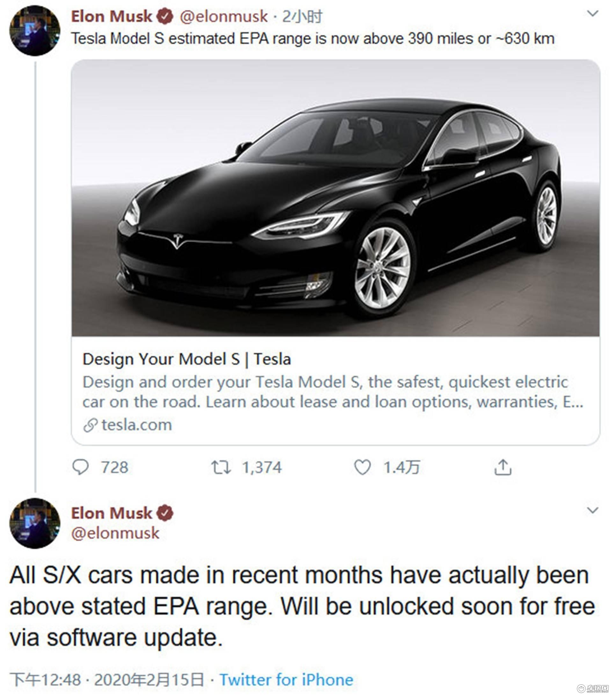This screenshot has height=700, width=612.
Task: Expand the second tweet's chevron menu
Action: (x=593, y=510)
